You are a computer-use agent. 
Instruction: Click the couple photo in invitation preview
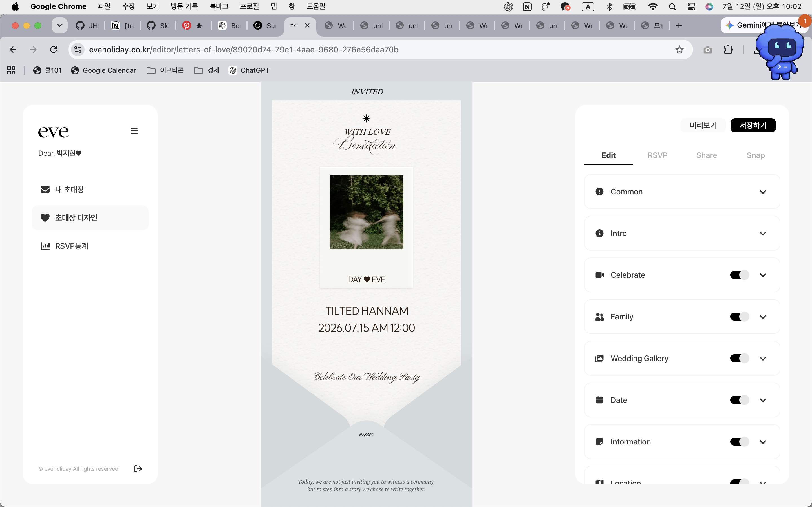coord(367,212)
